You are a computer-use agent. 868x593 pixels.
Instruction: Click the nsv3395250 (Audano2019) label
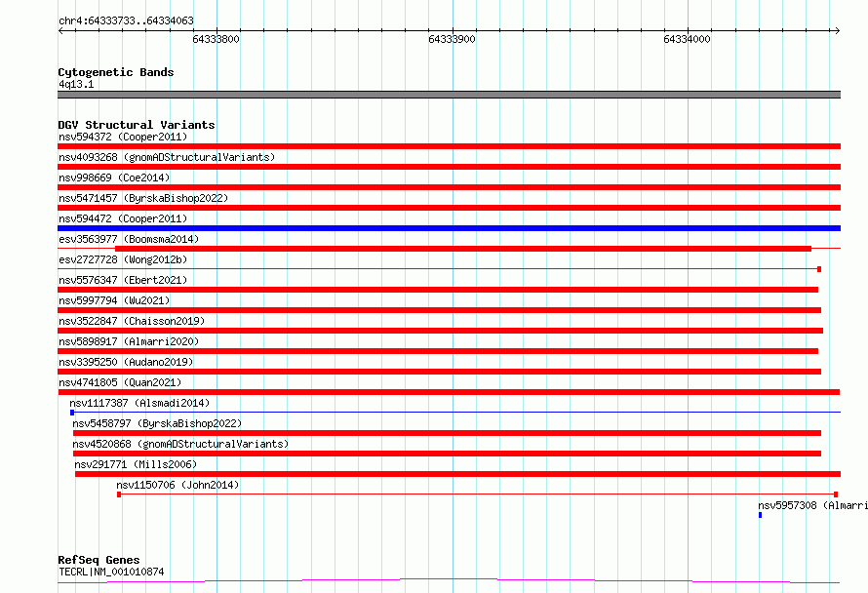click(x=126, y=362)
